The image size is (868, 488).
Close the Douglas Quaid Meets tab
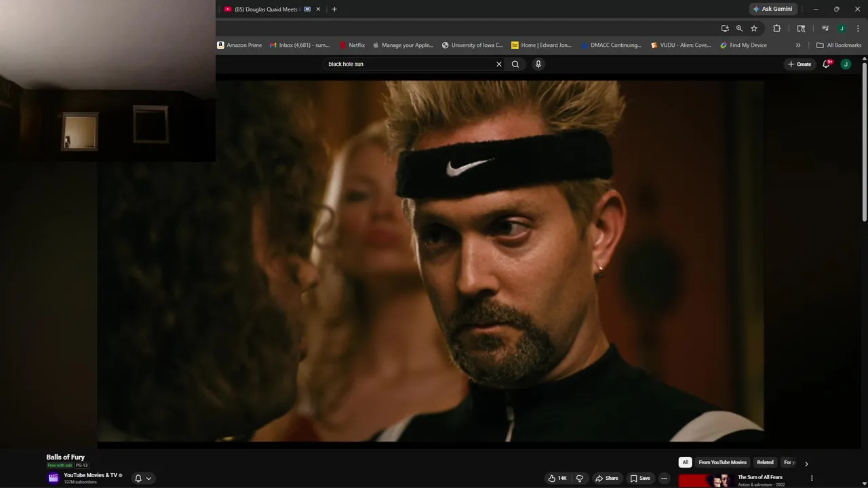point(318,9)
